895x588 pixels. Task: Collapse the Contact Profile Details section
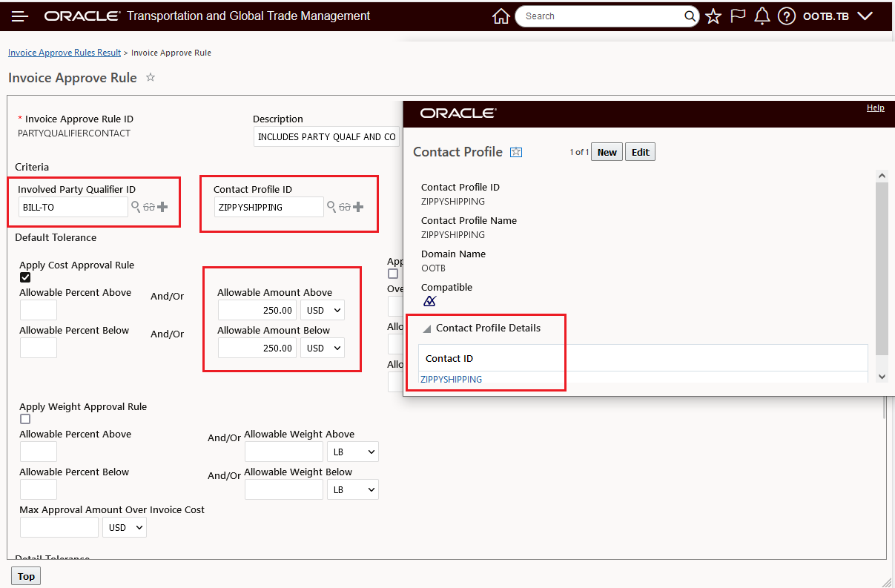click(427, 328)
